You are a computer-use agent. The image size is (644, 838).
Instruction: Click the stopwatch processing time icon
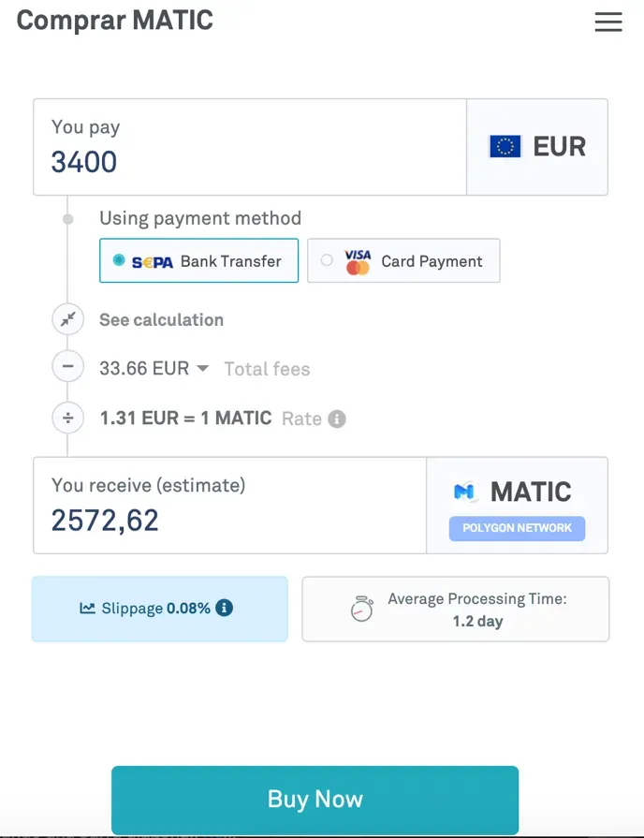coord(362,609)
